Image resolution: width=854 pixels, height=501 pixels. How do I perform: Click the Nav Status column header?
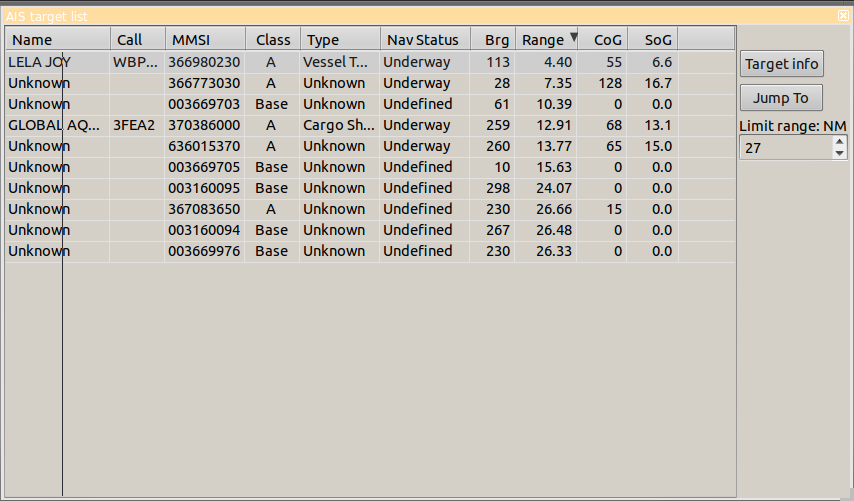tap(424, 40)
